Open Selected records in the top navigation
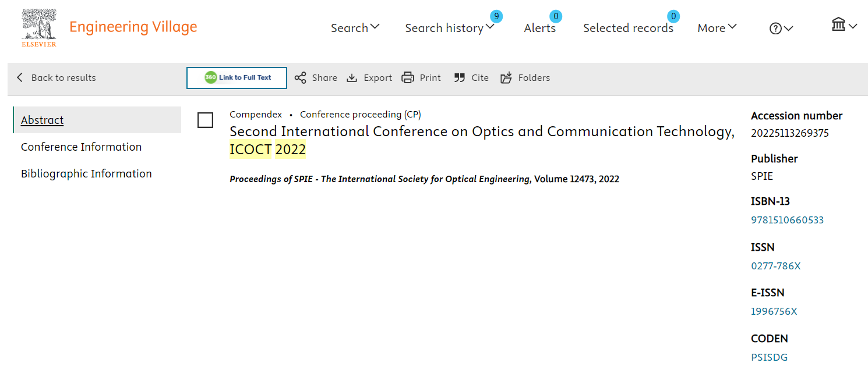 [628, 28]
